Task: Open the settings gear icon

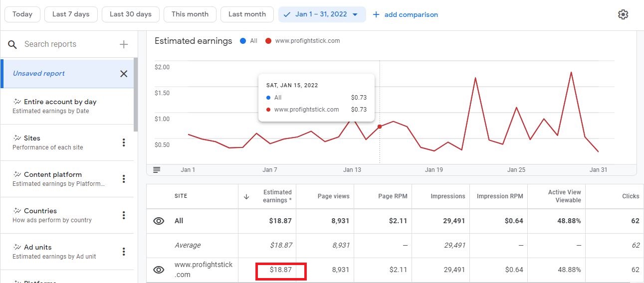Action: pyautogui.click(x=623, y=14)
